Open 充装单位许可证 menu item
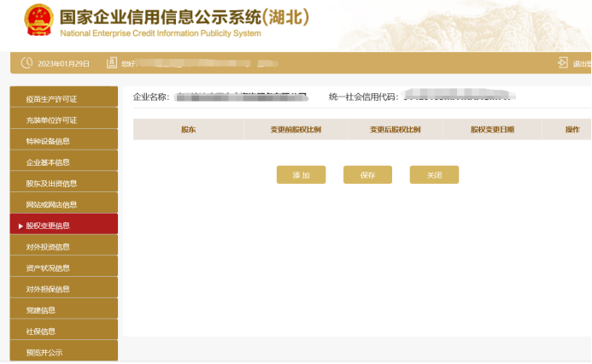 coord(63,120)
